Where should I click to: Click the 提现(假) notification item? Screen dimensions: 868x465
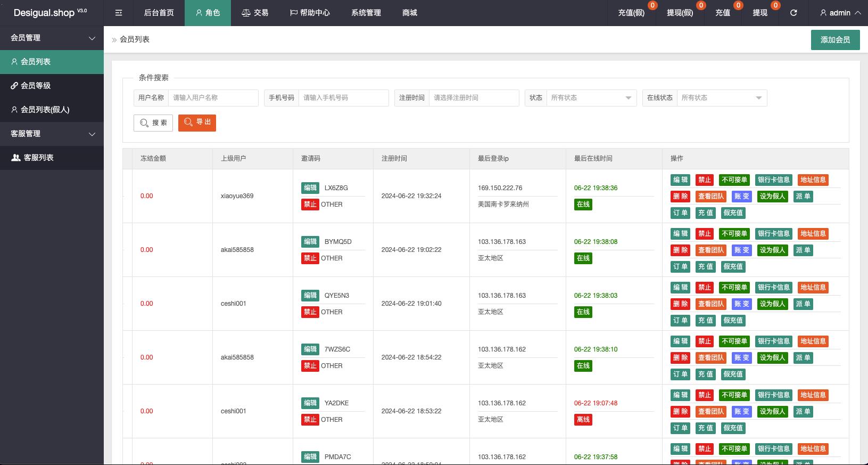(x=680, y=13)
